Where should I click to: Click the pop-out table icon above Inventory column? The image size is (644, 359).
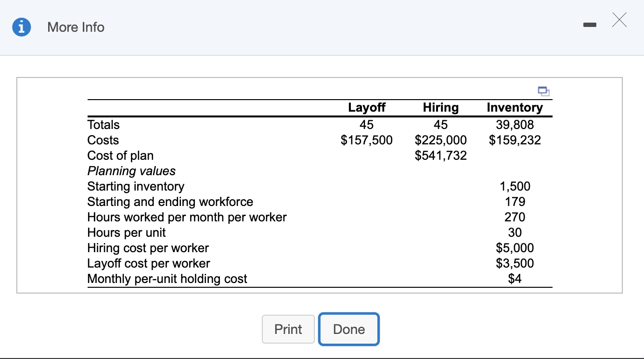pyautogui.click(x=543, y=90)
